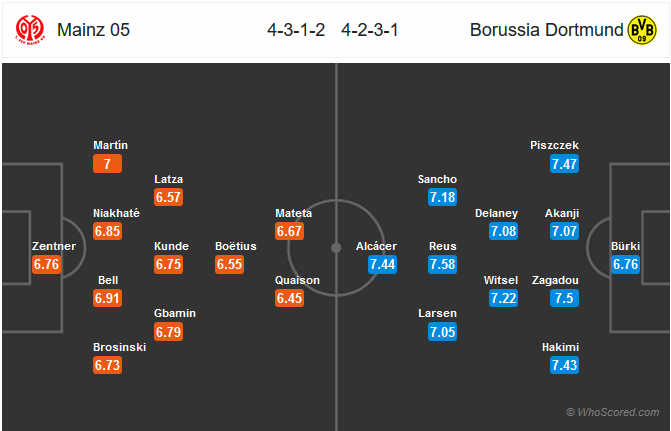Click the 4-3-1-2 formation label
The width and height of the screenshot is (671, 431).
(296, 30)
